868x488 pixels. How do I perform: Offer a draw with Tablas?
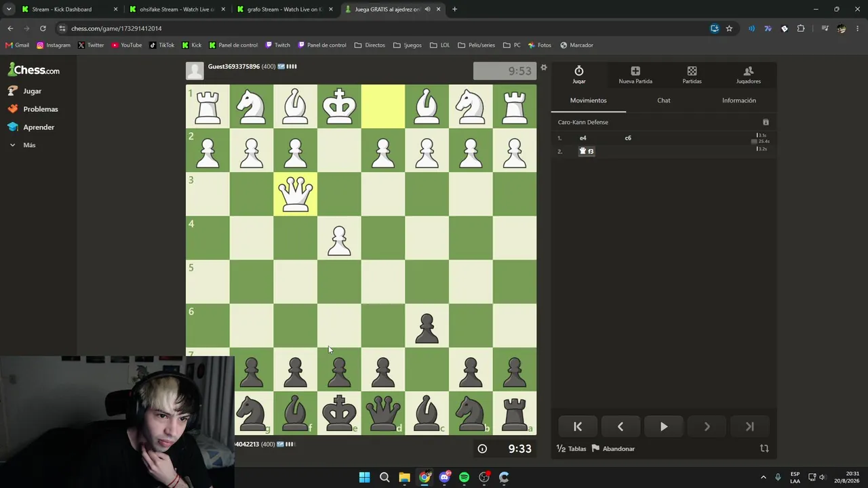(x=571, y=449)
